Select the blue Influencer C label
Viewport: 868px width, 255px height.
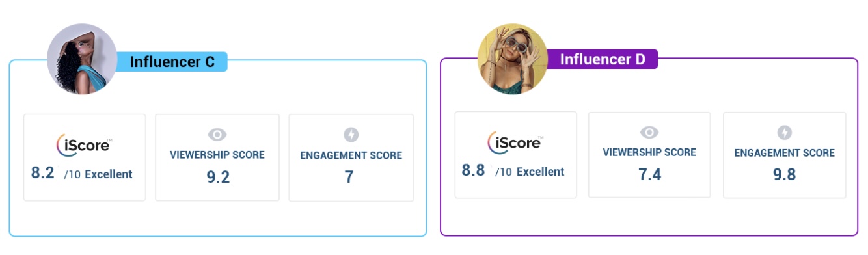click(x=172, y=62)
